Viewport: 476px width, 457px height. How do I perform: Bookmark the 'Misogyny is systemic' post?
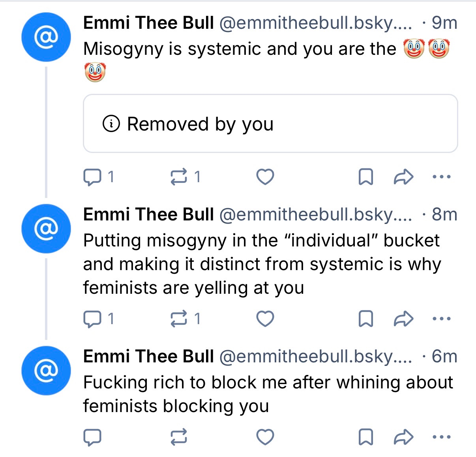(365, 177)
